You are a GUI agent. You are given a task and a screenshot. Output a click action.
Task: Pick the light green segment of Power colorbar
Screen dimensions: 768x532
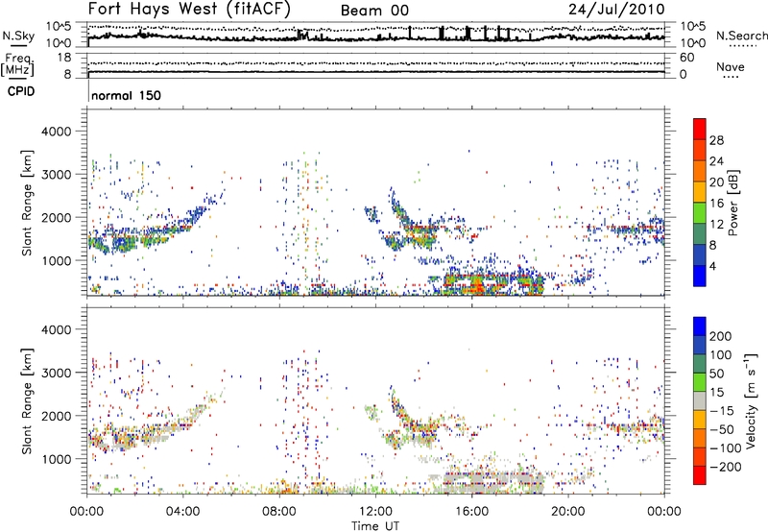coord(700,213)
